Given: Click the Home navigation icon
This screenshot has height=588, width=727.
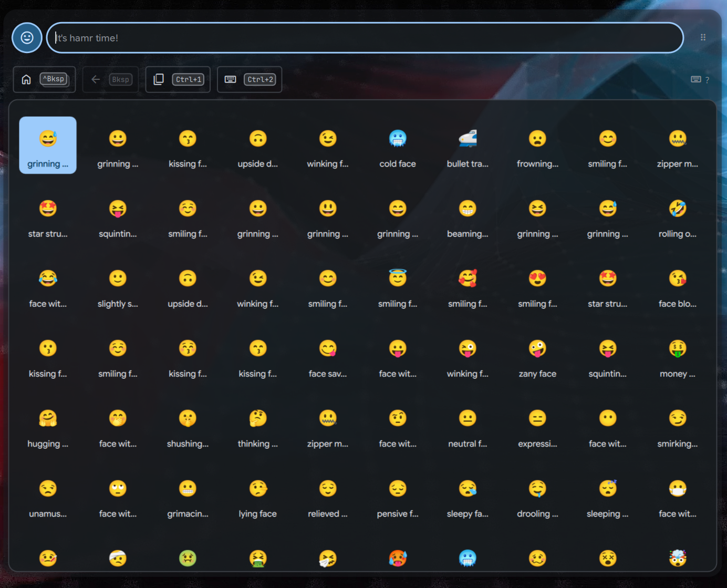Looking at the screenshot, I should (x=26, y=79).
